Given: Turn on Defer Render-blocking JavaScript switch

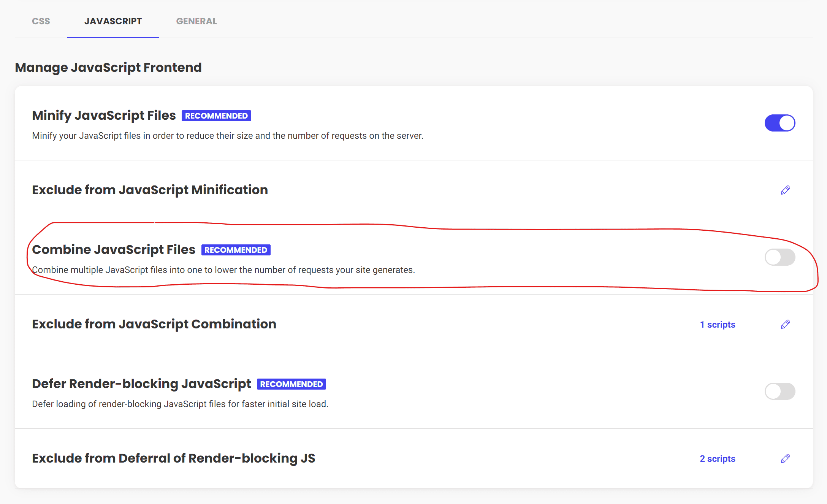Looking at the screenshot, I should click(x=779, y=391).
